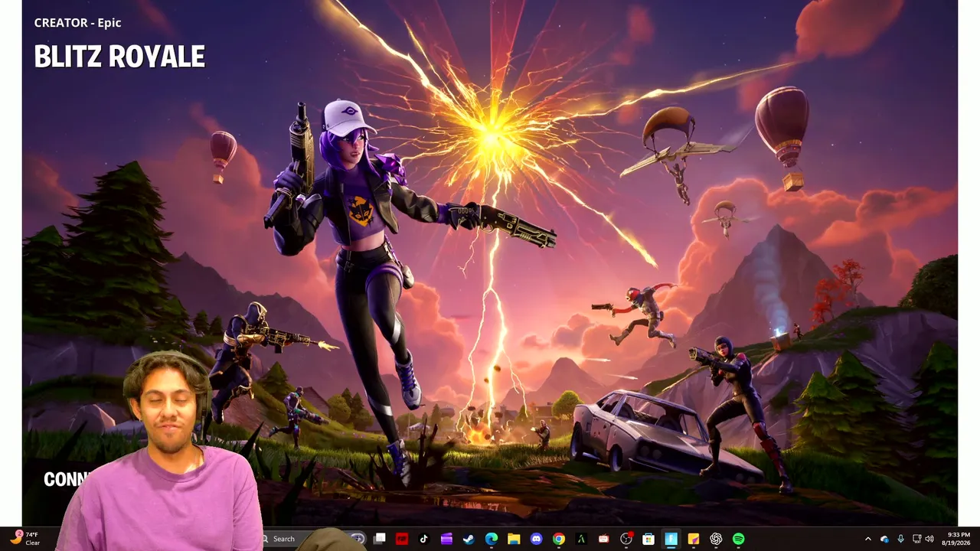This screenshot has width=980, height=551.
Task: Launch the red app icon beside Task View
Action: tap(402, 539)
